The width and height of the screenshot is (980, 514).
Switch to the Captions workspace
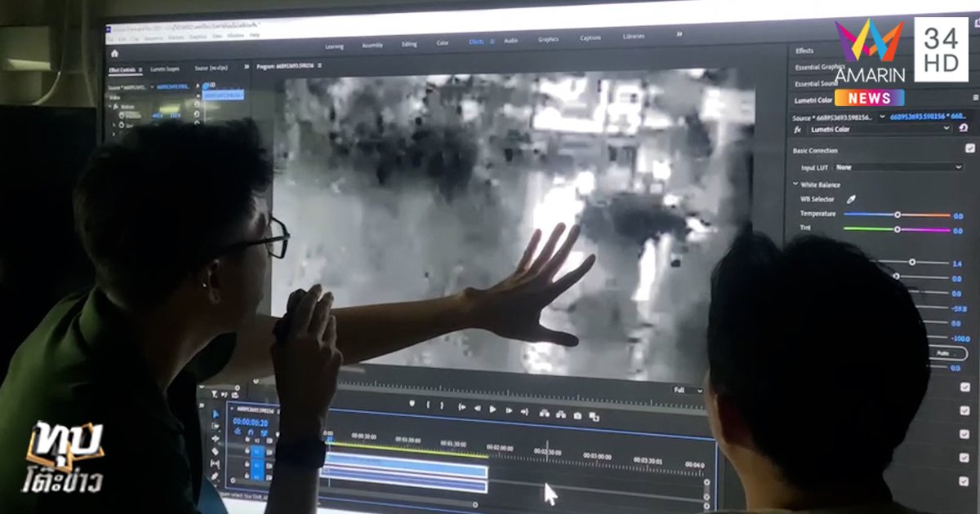click(590, 38)
